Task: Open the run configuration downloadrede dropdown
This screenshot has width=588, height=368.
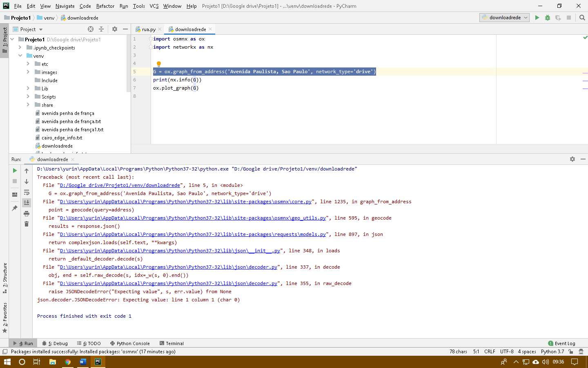Action: tap(505, 18)
